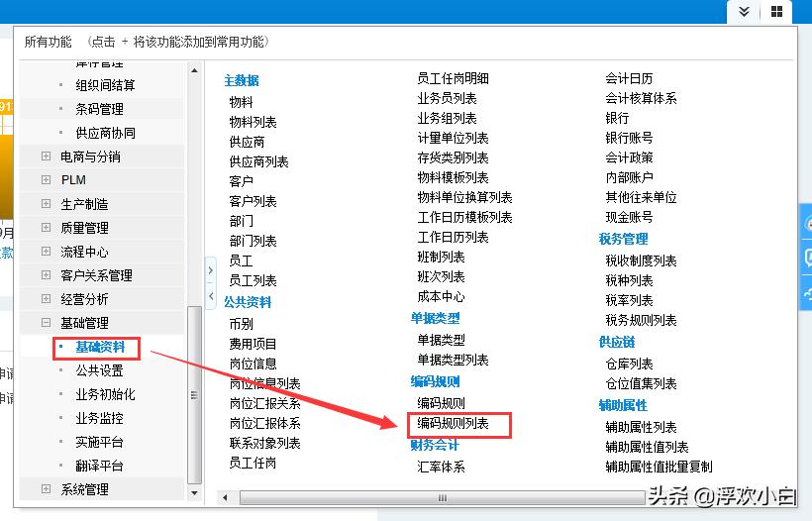Open the 仓位值集列表 link
Screen dimensions: 812x521
(x=641, y=383)
